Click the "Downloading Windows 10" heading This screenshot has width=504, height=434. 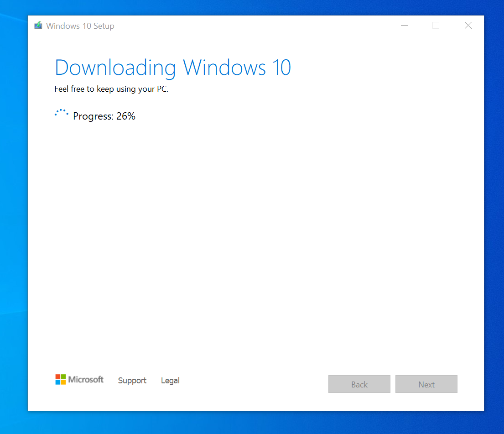pyautogui.click(x=173, y=68)
